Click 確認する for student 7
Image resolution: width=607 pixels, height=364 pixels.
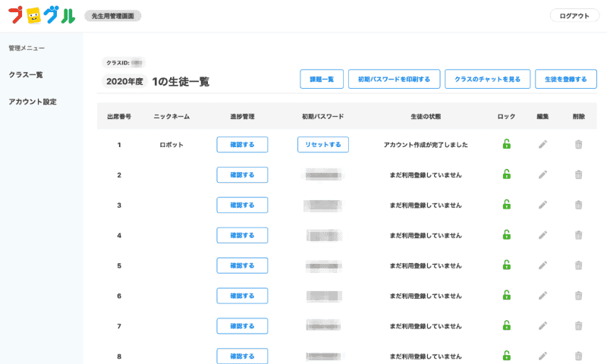click(242, 326)
